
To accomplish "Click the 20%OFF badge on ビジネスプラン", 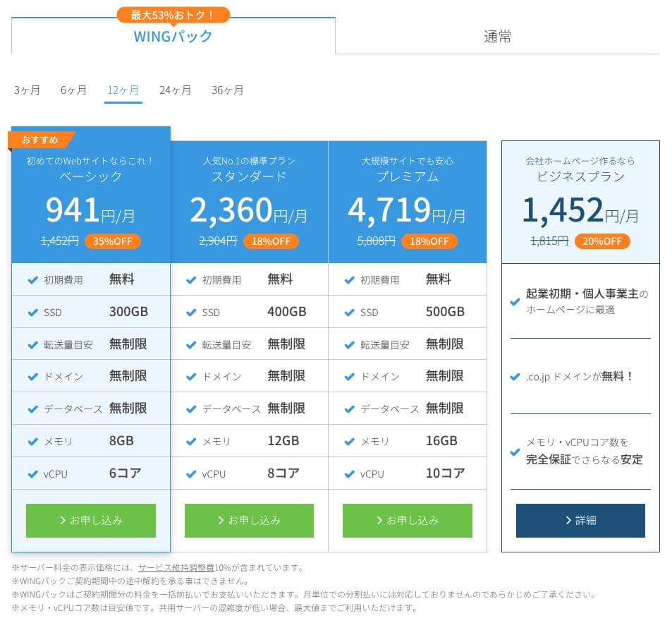I will coord(602,241).
